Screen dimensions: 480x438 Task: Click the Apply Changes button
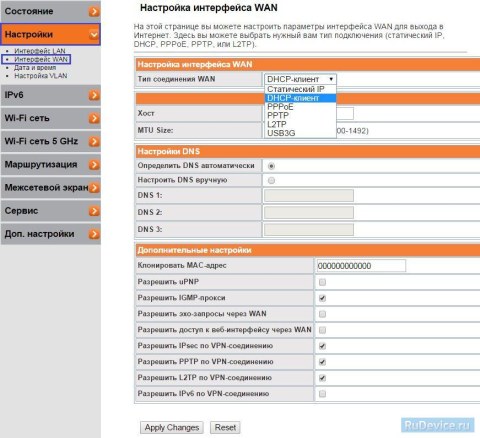pos(172,428)
